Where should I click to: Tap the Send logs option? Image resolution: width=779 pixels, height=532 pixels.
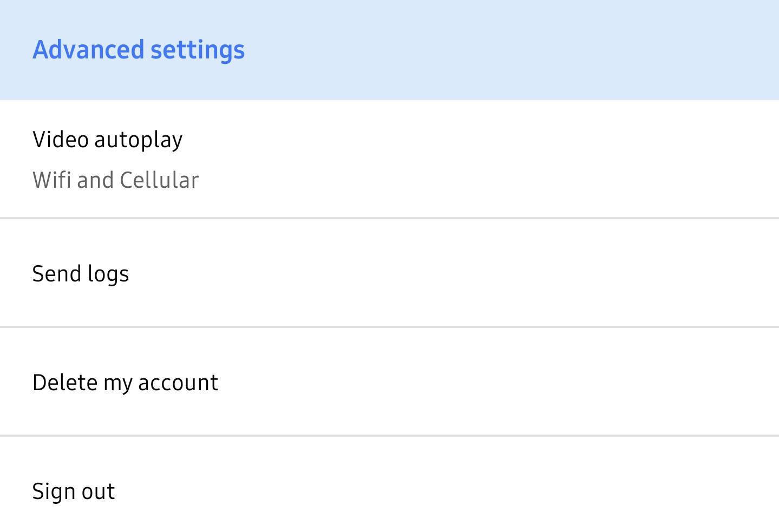(x=389, y=273)
